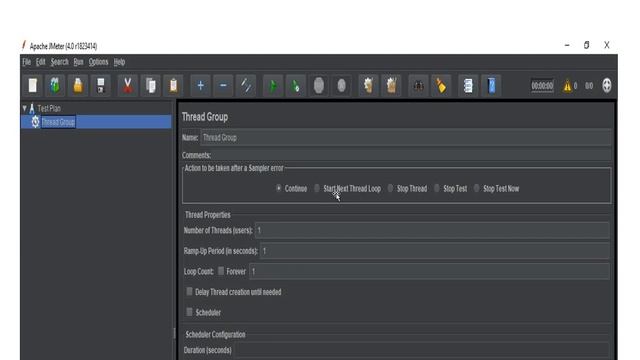
Task: Open the Help menu
Action: [x=119, y=62]
